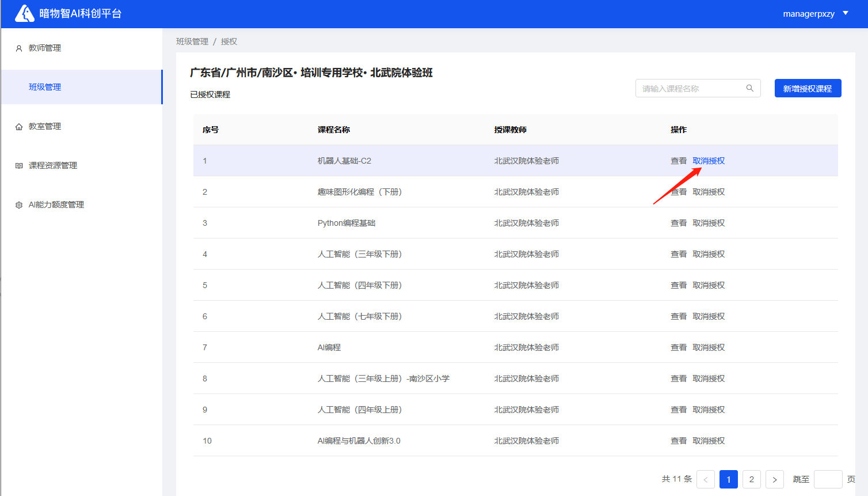Click course name Python编程基础
Image resolution: width=868 pixels, height=496 pixels.
[x=347, y=223]
